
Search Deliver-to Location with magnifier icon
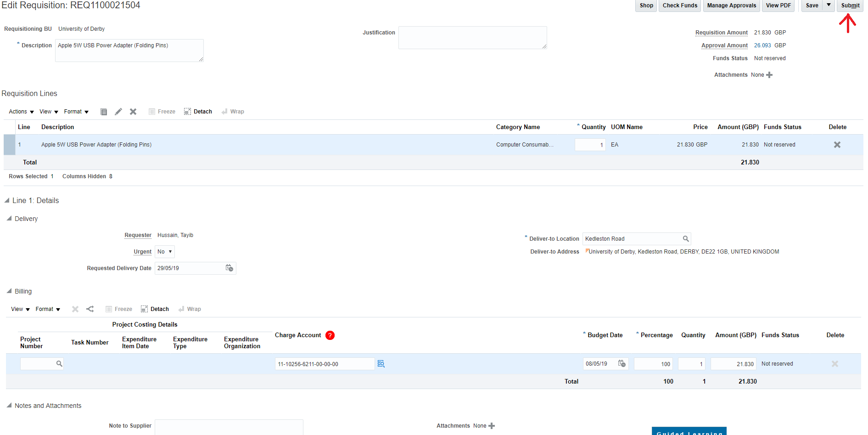click(686, 239)
